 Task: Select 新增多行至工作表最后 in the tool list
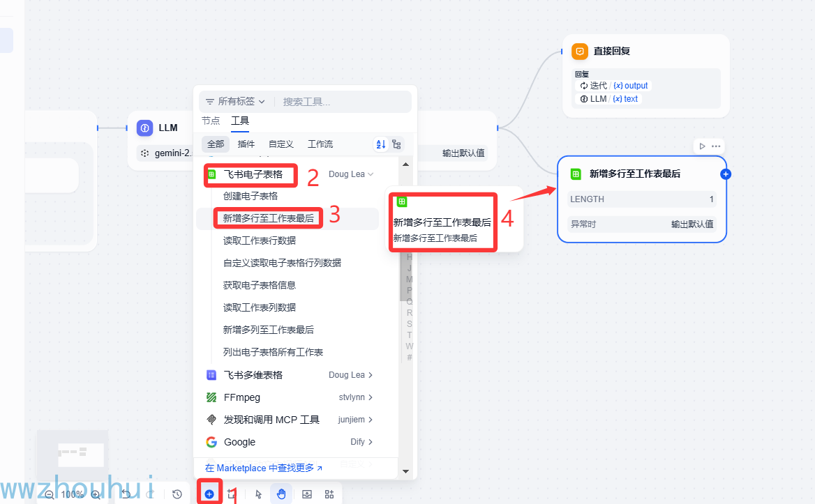[268, 218]
